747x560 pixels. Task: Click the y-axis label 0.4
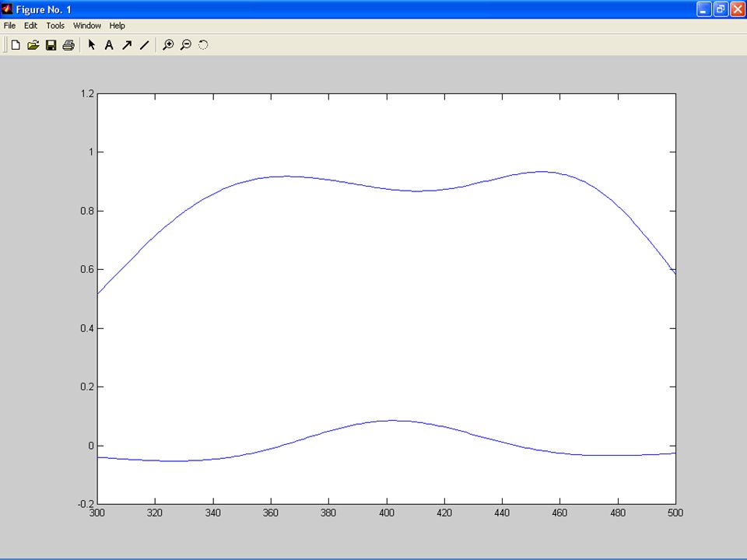point(87,328)
